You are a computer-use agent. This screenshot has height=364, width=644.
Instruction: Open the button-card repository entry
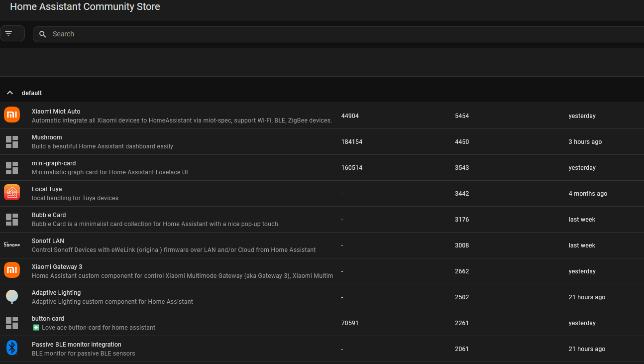coord(48,319)
